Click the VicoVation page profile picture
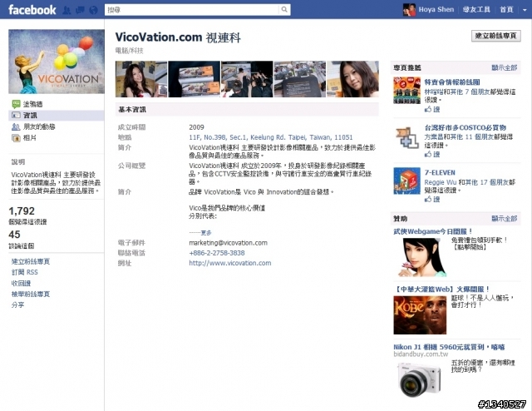 coord(57,62)
